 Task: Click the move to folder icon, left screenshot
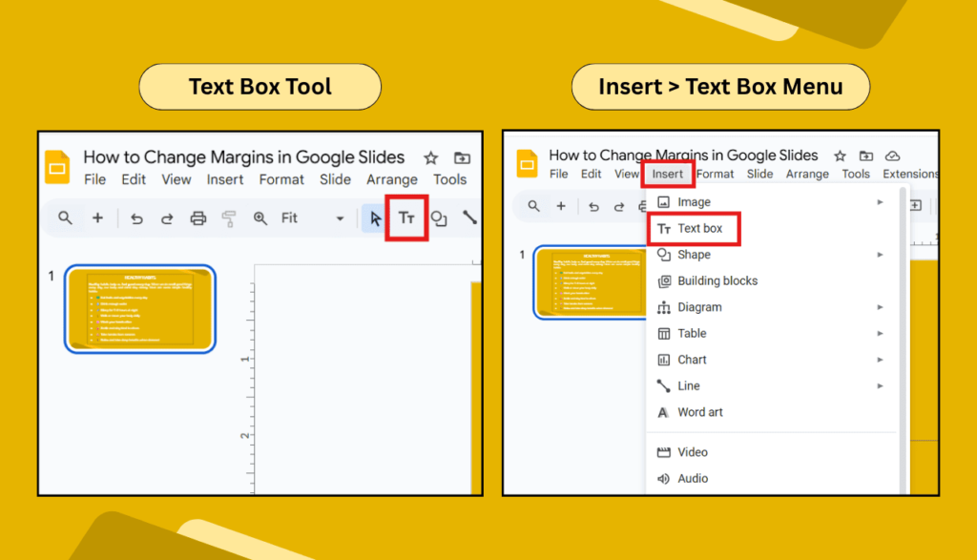[462, 157]
